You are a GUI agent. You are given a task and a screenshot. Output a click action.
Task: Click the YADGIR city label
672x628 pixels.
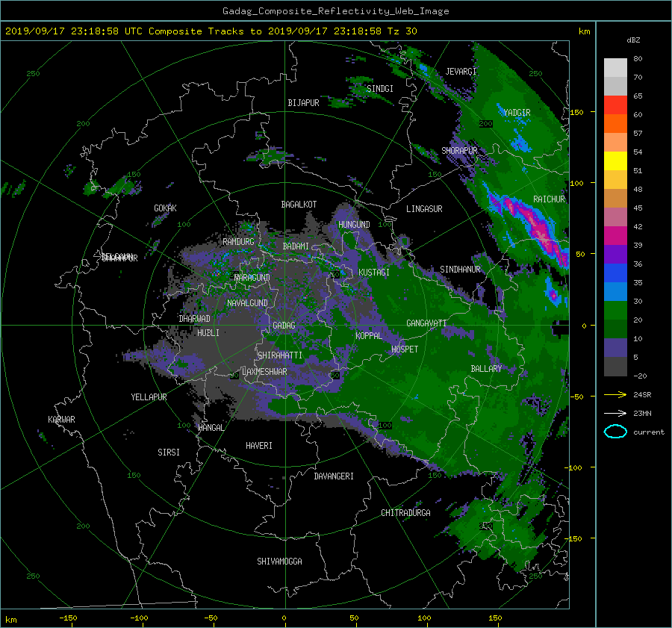(517, 112)
